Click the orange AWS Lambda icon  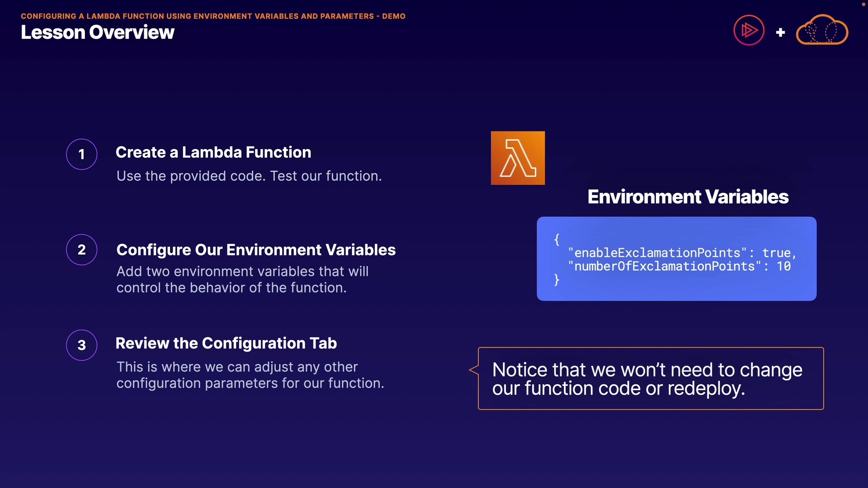point(518,158)
